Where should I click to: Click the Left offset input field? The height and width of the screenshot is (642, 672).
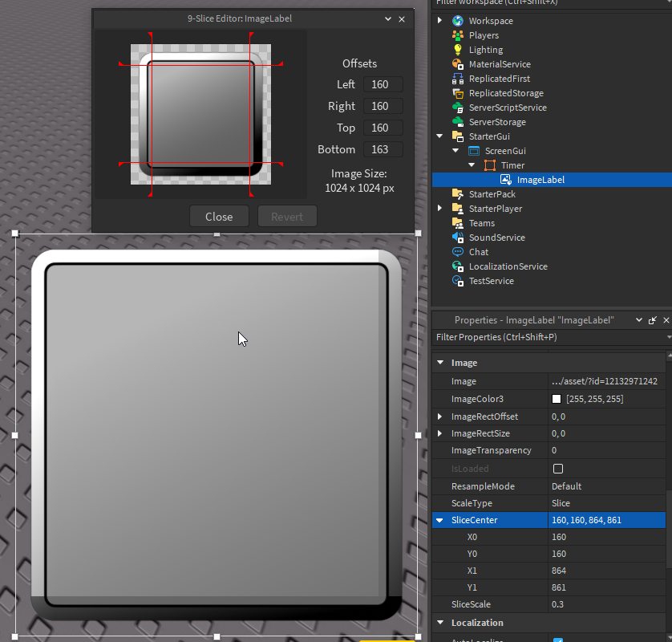pyautogui.click(x=383, y=84)
